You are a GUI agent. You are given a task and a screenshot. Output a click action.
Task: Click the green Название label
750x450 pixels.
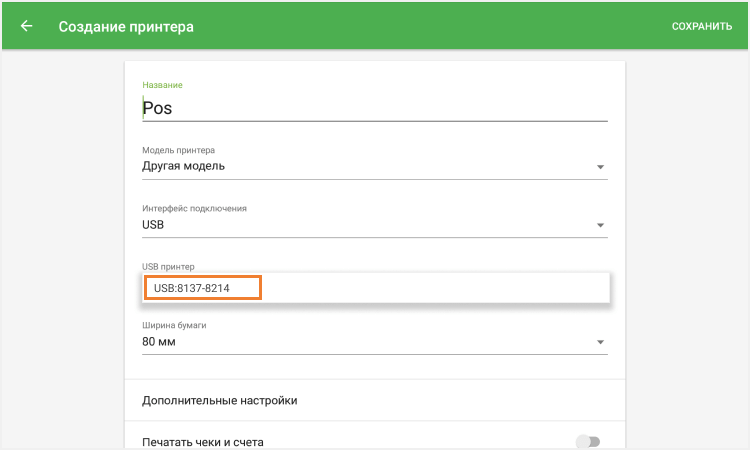[x=162, y=85]
